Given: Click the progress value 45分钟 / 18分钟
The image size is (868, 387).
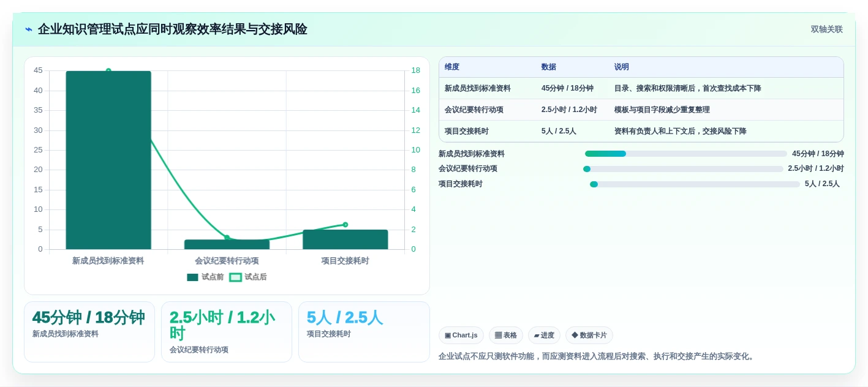Looking at the screenshot, I should coord(818,154).
